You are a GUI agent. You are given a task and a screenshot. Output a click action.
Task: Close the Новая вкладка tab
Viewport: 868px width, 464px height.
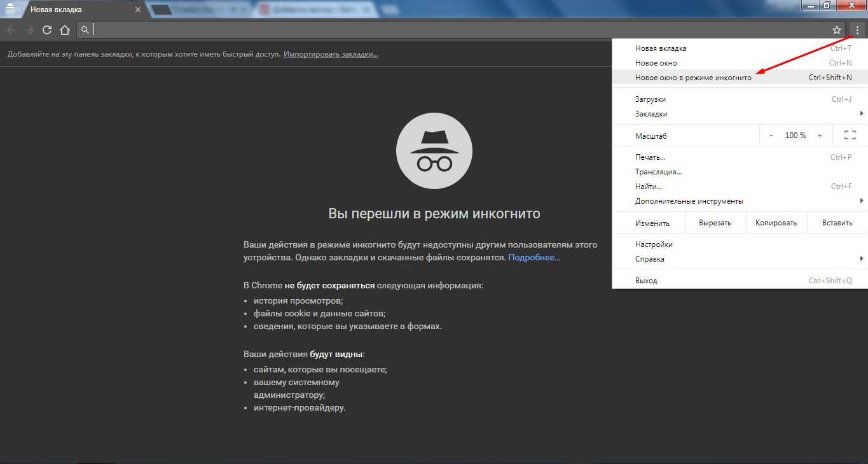pyautogui.click(x=138, y=10)
